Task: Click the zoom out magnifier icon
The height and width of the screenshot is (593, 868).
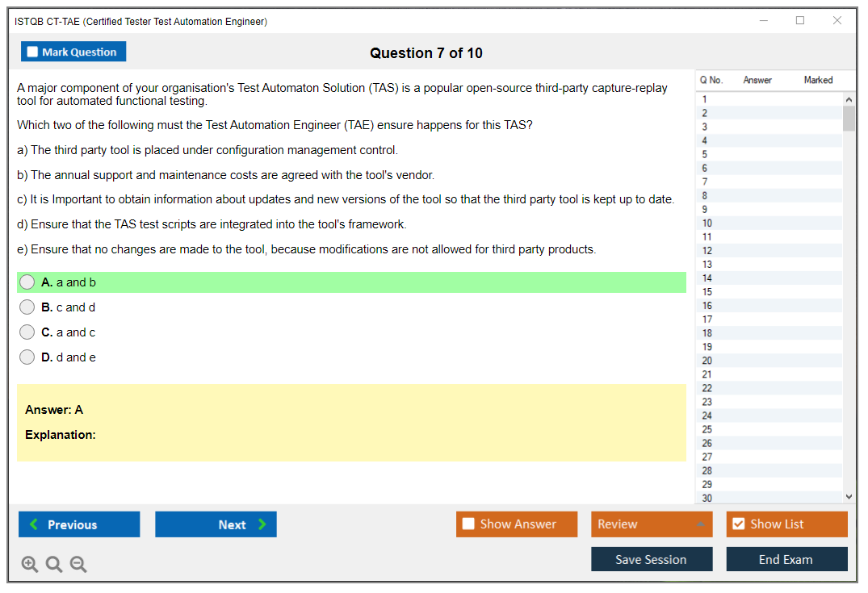Action: pos(78,564)
